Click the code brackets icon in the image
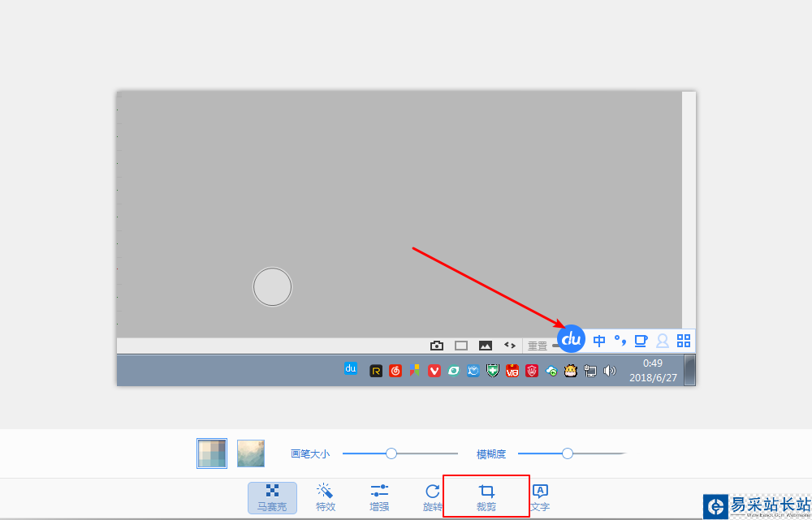 (510, 345)
